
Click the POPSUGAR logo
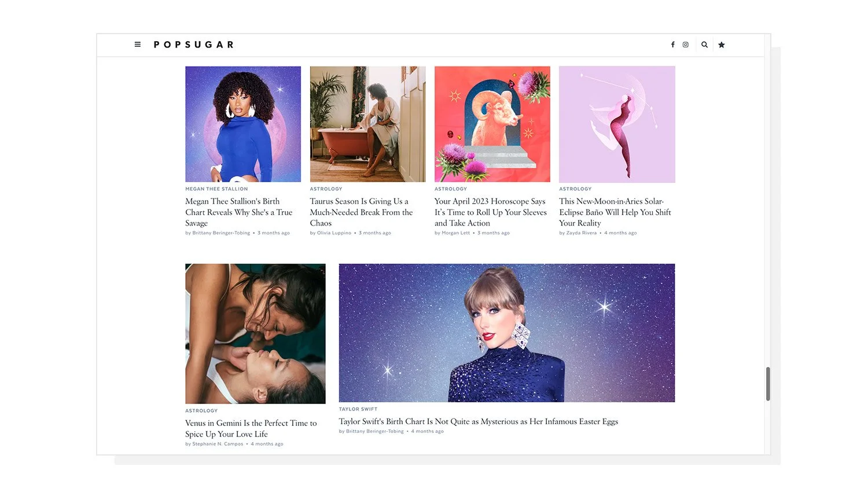click(x=194, y=45)
